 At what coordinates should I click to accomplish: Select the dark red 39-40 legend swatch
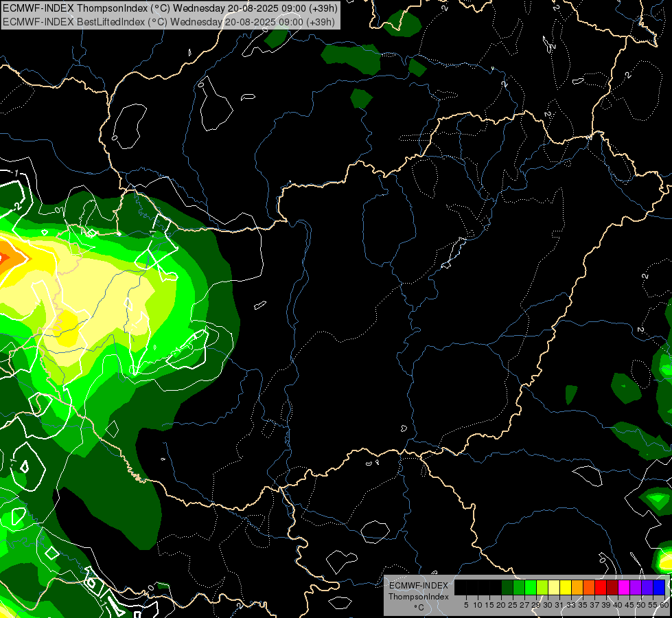(612, 587)
